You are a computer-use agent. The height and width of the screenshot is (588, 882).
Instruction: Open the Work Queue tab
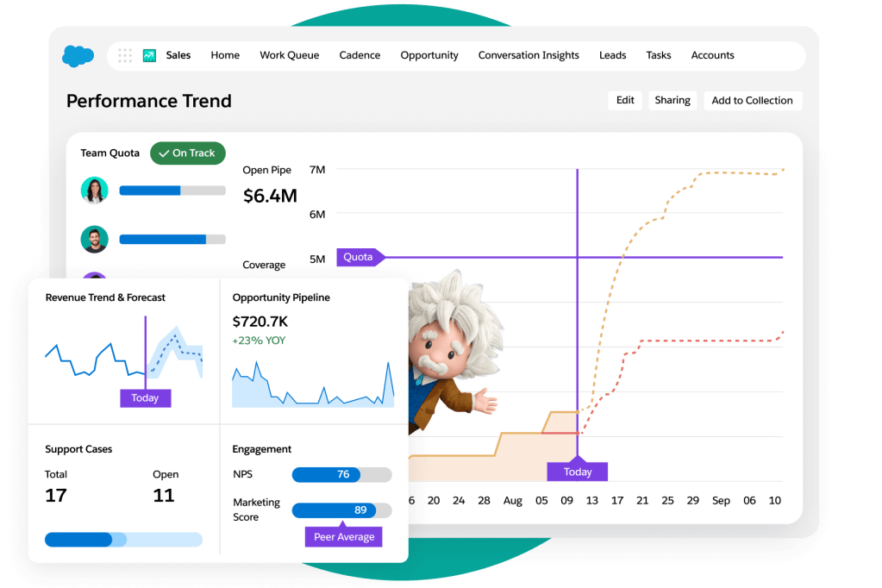(x=289, y=55)
